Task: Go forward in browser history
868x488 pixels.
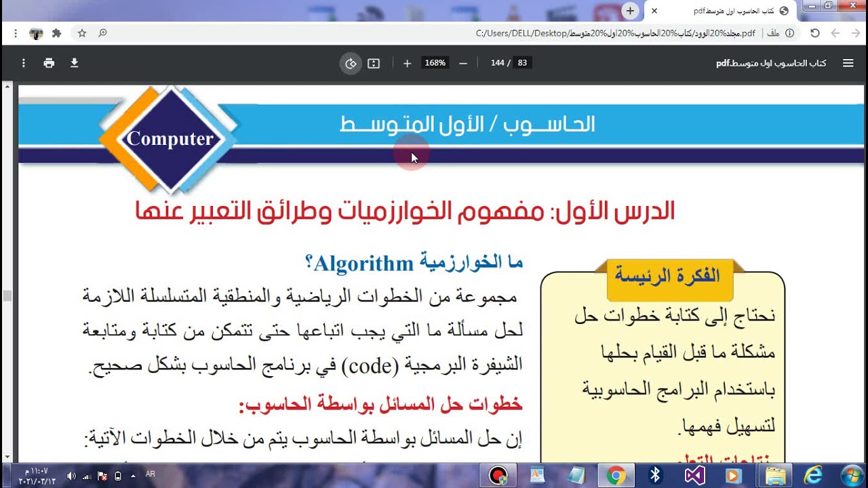Action: [x=835, y=33]
